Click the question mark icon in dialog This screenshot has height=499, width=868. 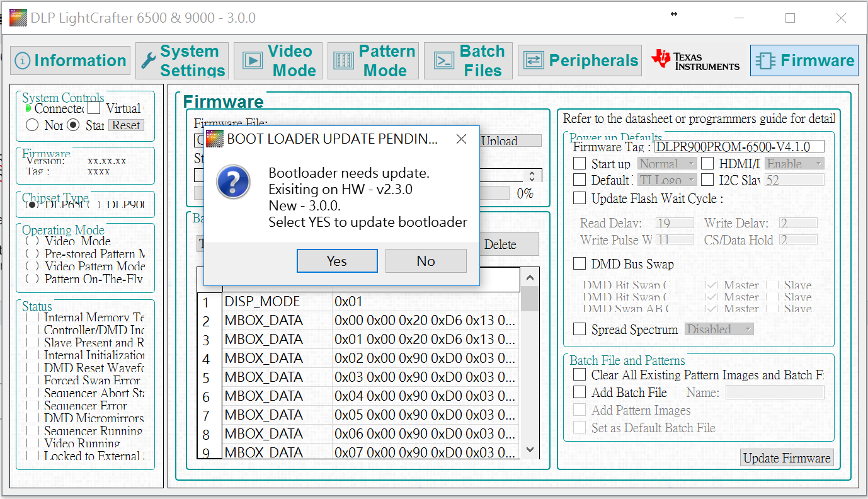(234, 183)
